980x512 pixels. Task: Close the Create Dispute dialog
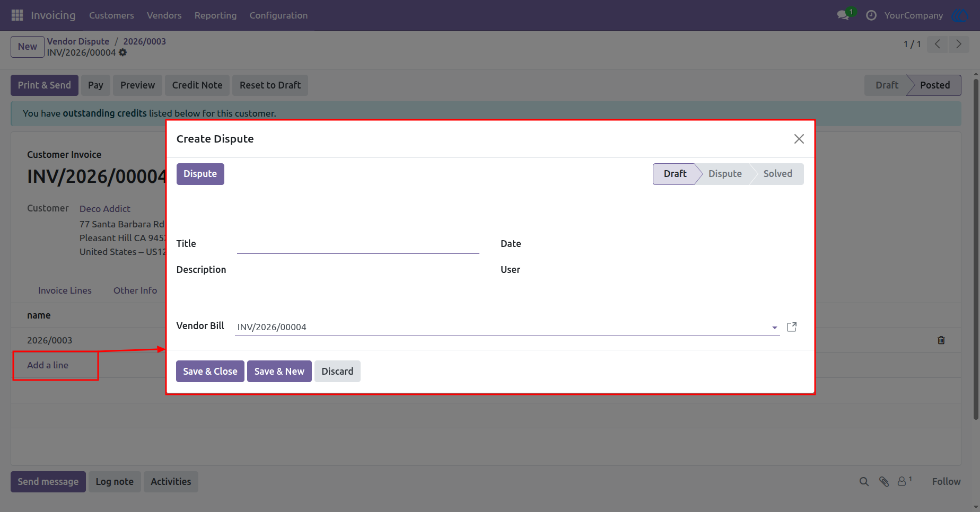click(799, 139)
